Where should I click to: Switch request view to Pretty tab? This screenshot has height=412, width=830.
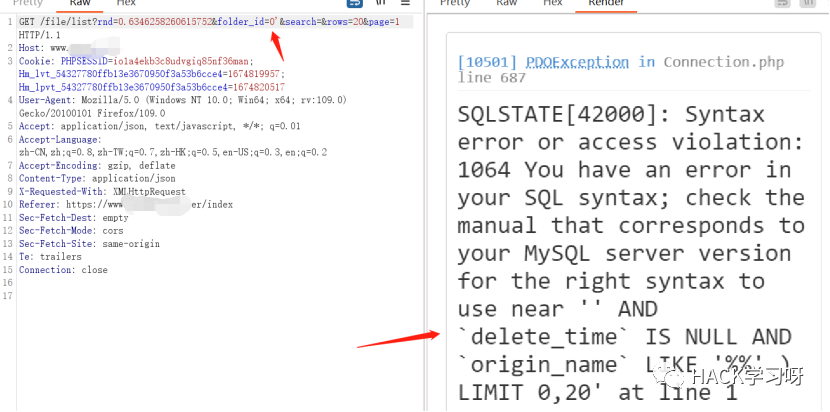tap(28, 3)
